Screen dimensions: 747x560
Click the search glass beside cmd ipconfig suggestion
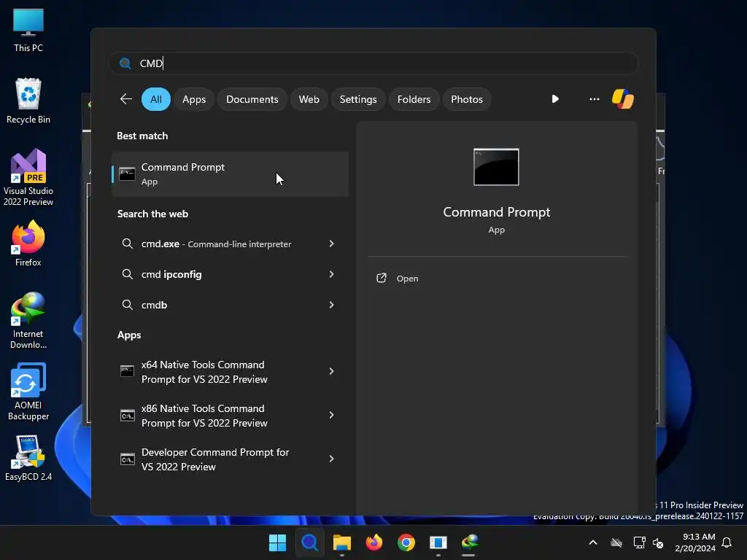point(127,274)
